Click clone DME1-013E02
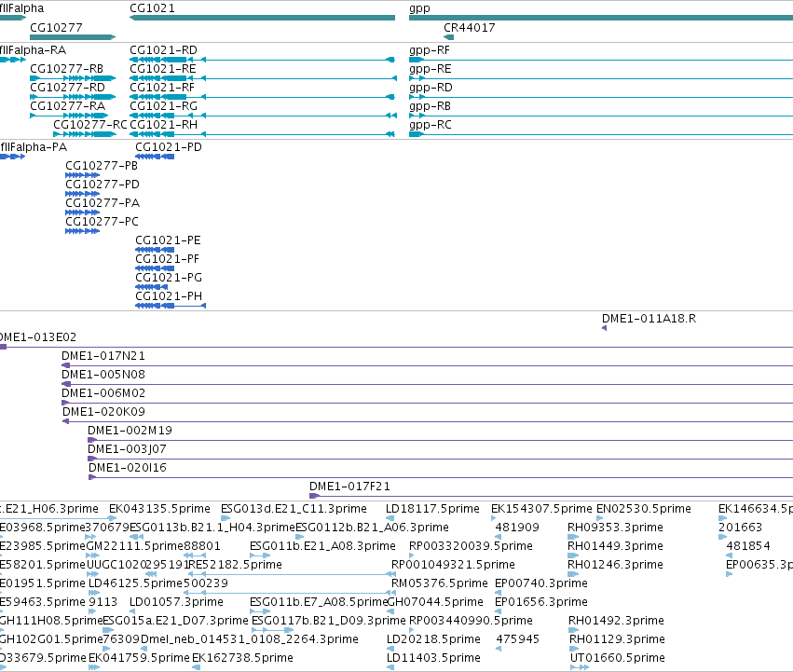Screen dimensions: 793x672 click(397, 347)
